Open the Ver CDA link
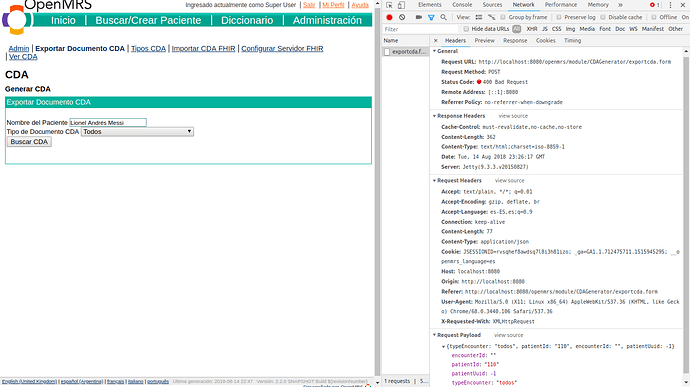Viewport: 690px width, 387px height. click(x=23, y=57)
